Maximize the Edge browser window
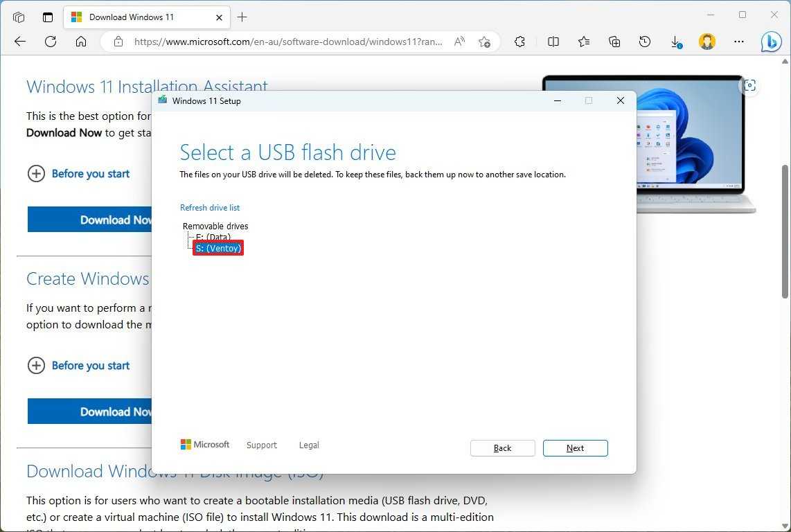 [742, 15]
